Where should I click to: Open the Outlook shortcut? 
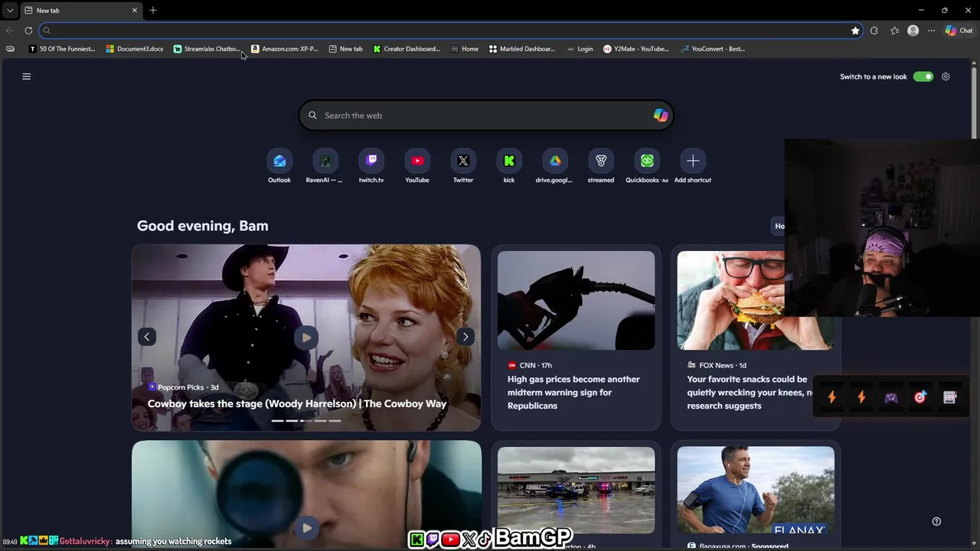coord(279,161)
